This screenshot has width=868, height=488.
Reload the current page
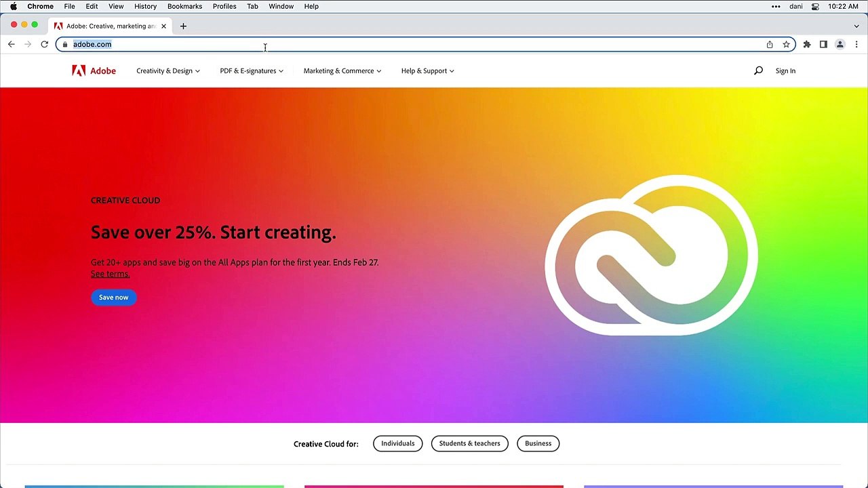(44, 44)
